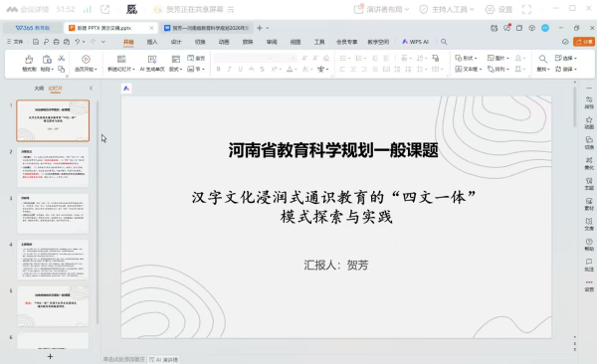Switch to Outline (大纲) pane tab
Viewport: 597px width, 364px height.
point(39,89)
